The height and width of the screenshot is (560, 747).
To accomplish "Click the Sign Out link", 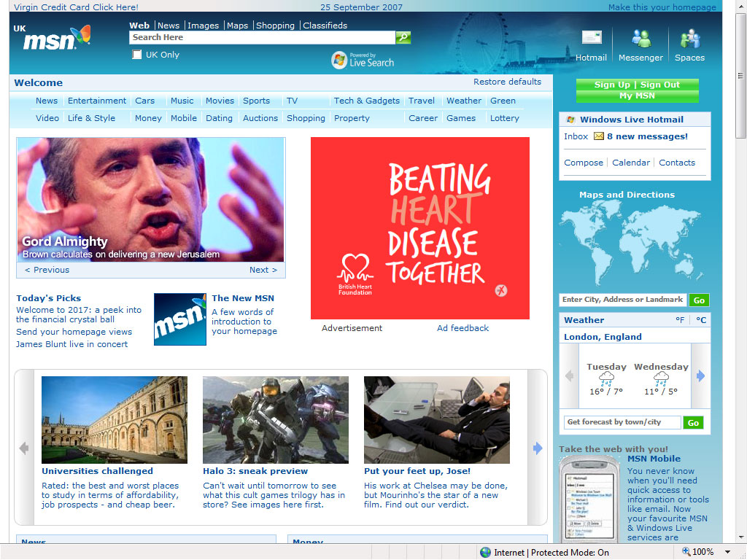I will (x=659, y=85).
